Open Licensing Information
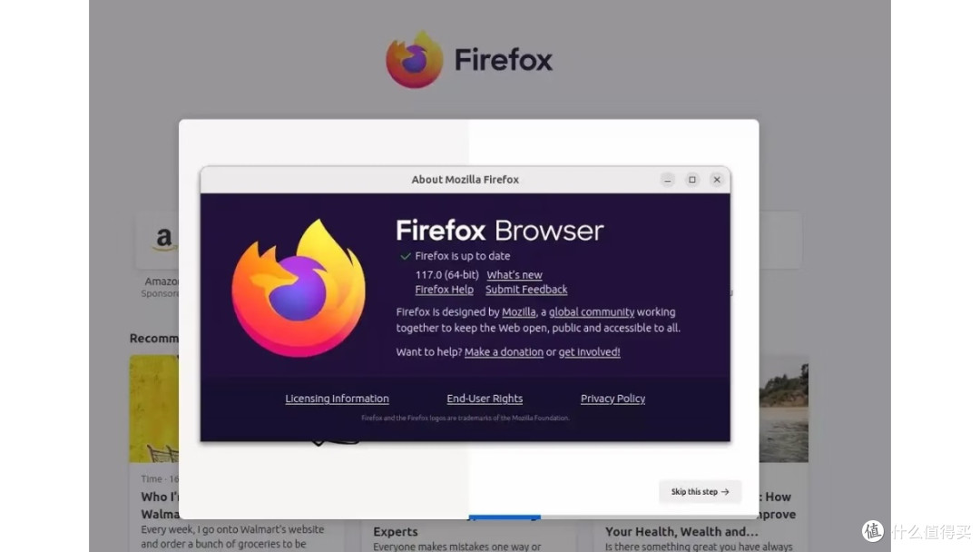980x552 pixels. [337, 399]
